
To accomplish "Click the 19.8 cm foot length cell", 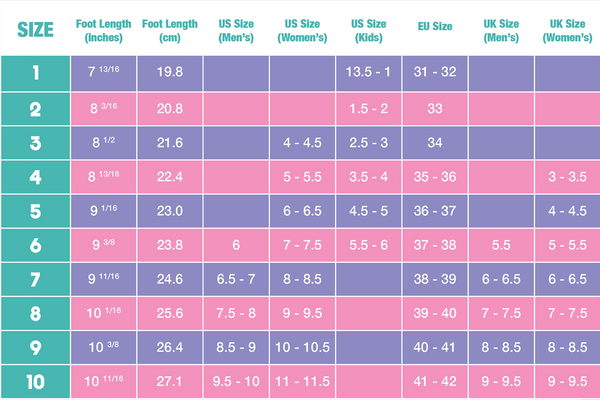I will [x=169, y=72].
